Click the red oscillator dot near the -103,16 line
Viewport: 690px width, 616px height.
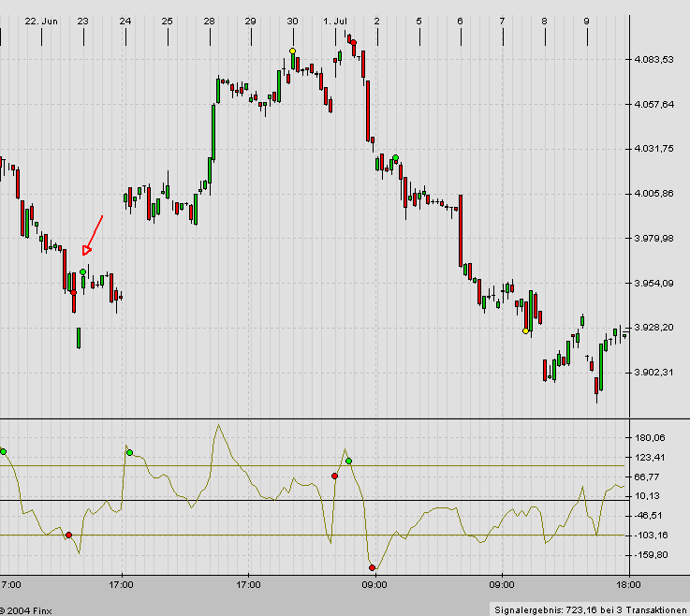(x=68, y=535)
